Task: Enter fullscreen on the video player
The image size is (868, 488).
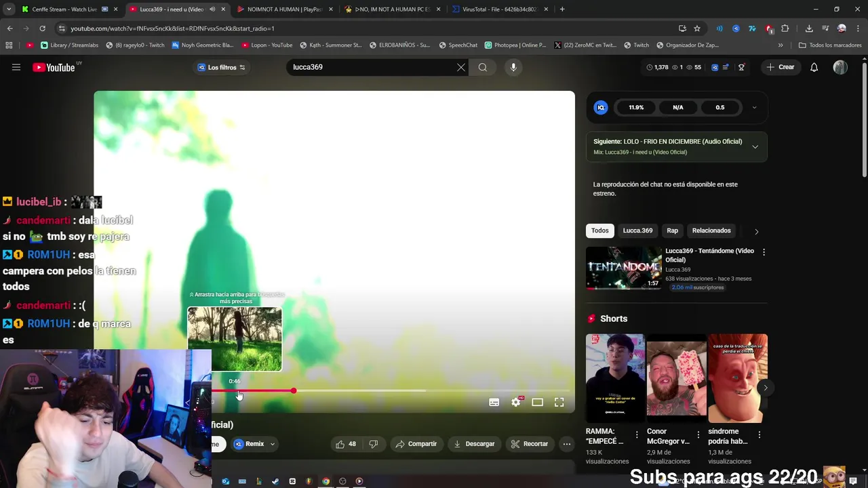Action: [559, 403]
